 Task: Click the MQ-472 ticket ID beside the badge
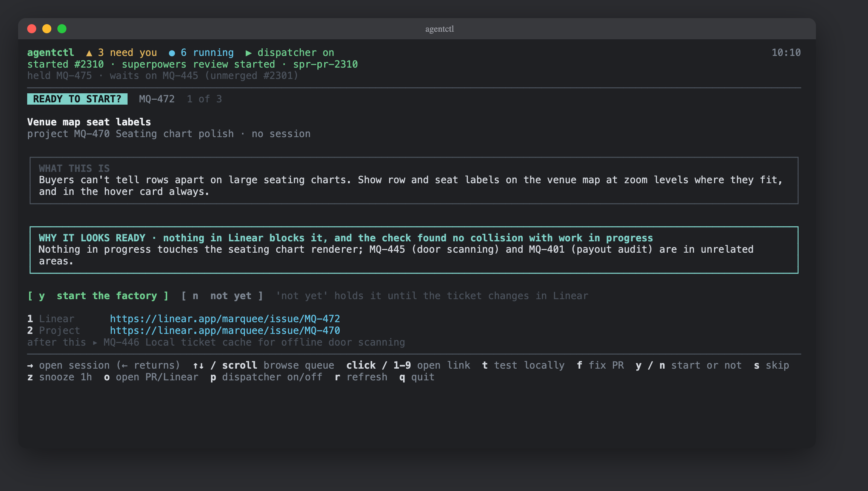click(x=157, y=99)
